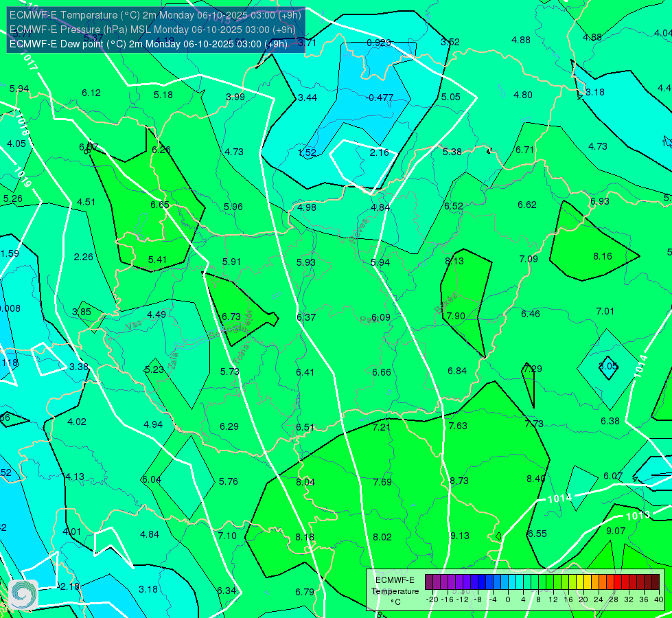Click the 9.13 temperature value
672x618 pixels.
pos(459,536)
